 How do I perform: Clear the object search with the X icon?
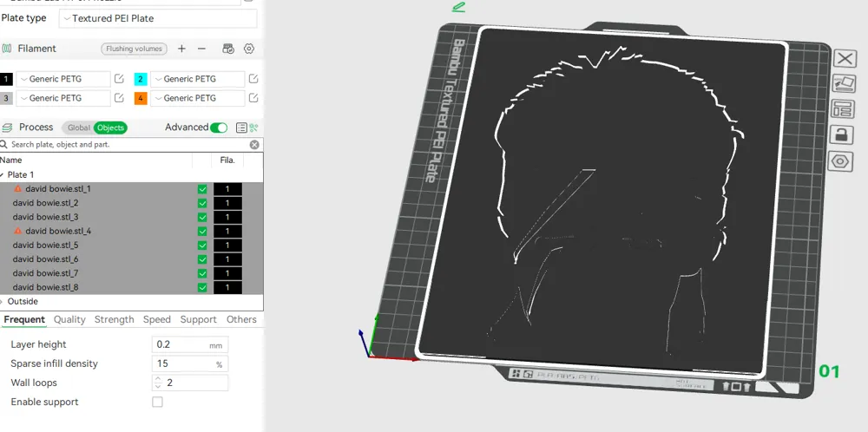point(254,144)
